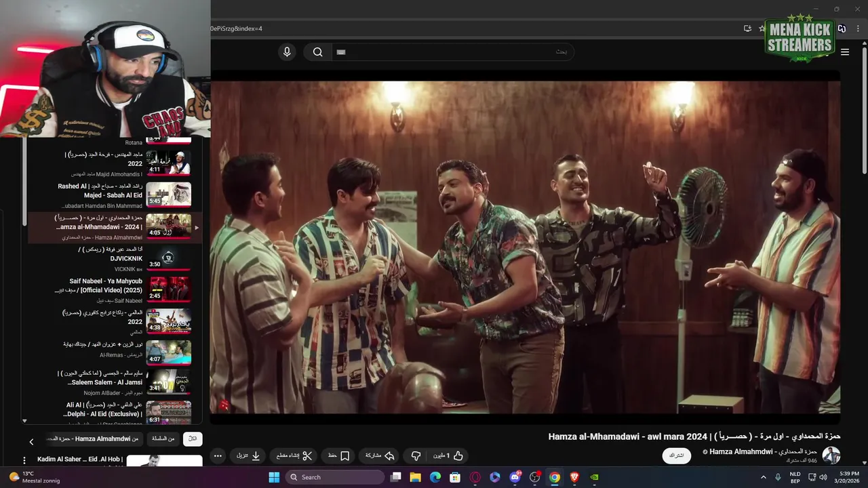Viewport: 868px width, 488px height.
Task: Download the video with download button
Action: click(249, 456)
